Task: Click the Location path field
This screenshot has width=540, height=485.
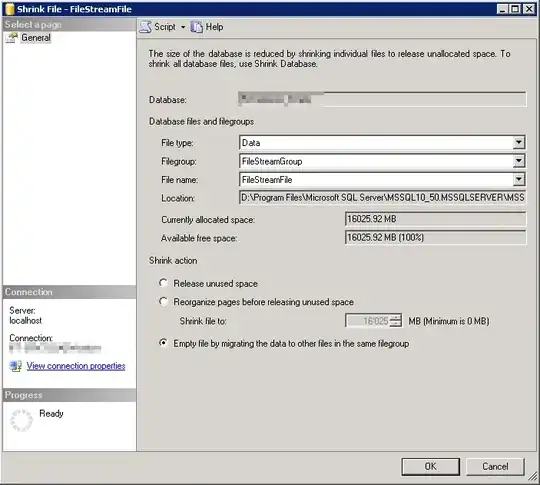Action: coord(382,198)
